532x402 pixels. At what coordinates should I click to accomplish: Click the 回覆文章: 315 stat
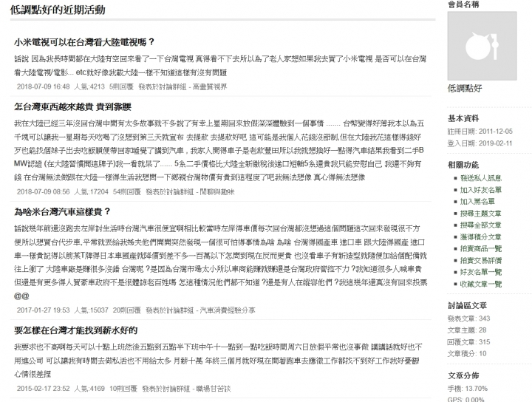click(x=468, y=341)
